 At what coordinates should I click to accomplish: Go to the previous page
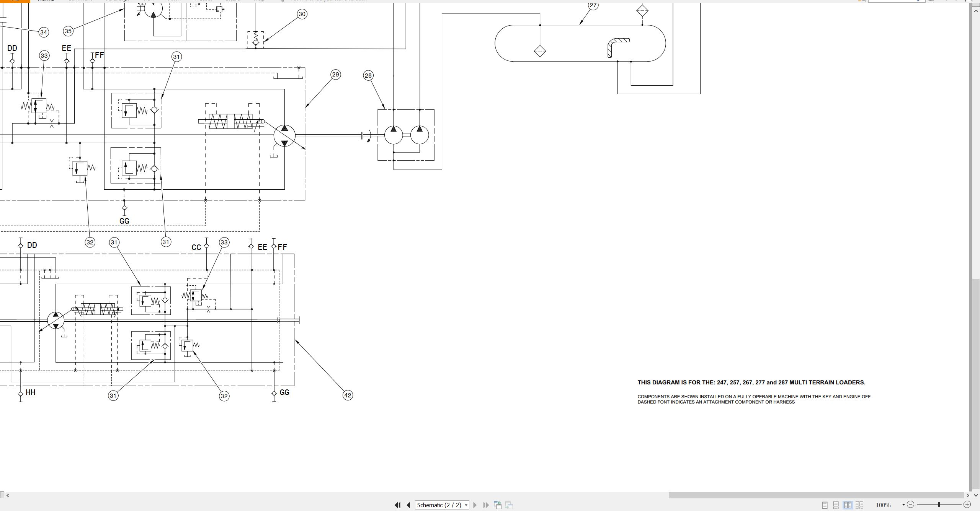(x=408, y=505)
